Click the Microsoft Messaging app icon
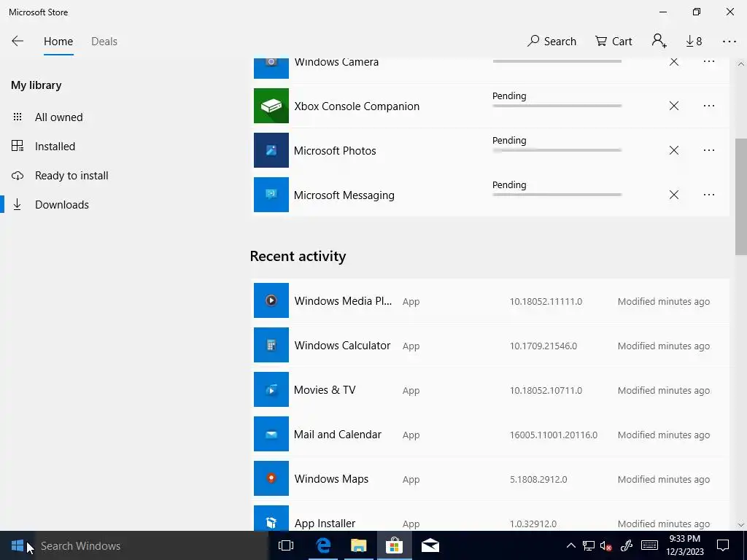The height and width of the screenshot is (560, 747). (271, 195)
